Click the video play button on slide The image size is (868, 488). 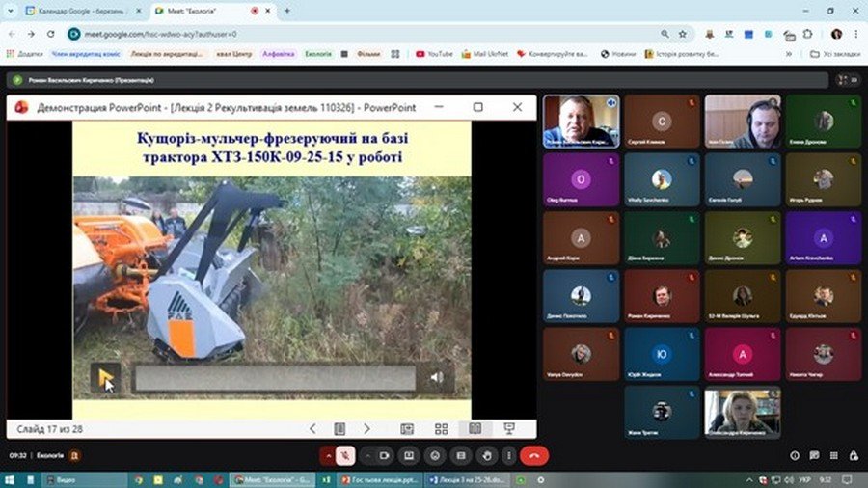tap(105, 378)
